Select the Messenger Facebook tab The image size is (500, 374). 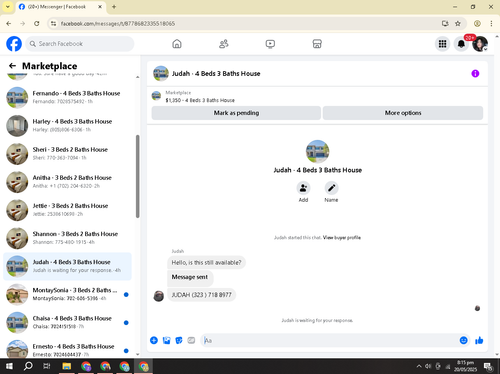tap(61, 7)
